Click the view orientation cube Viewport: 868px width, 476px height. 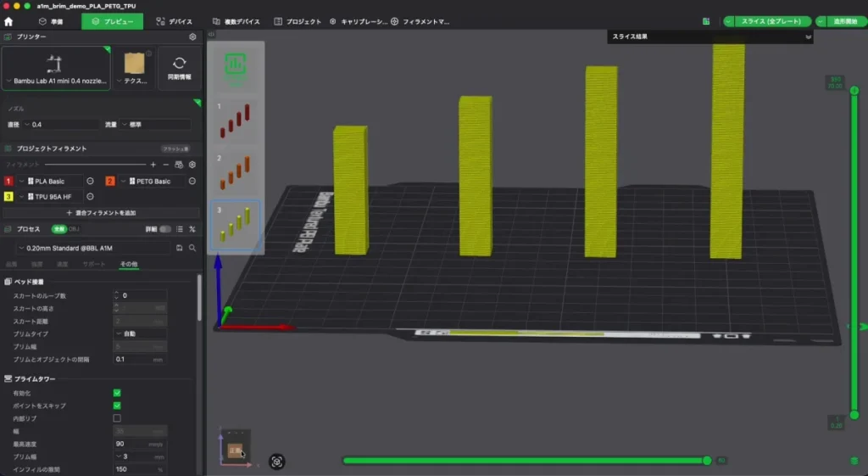tap(236, 450)
